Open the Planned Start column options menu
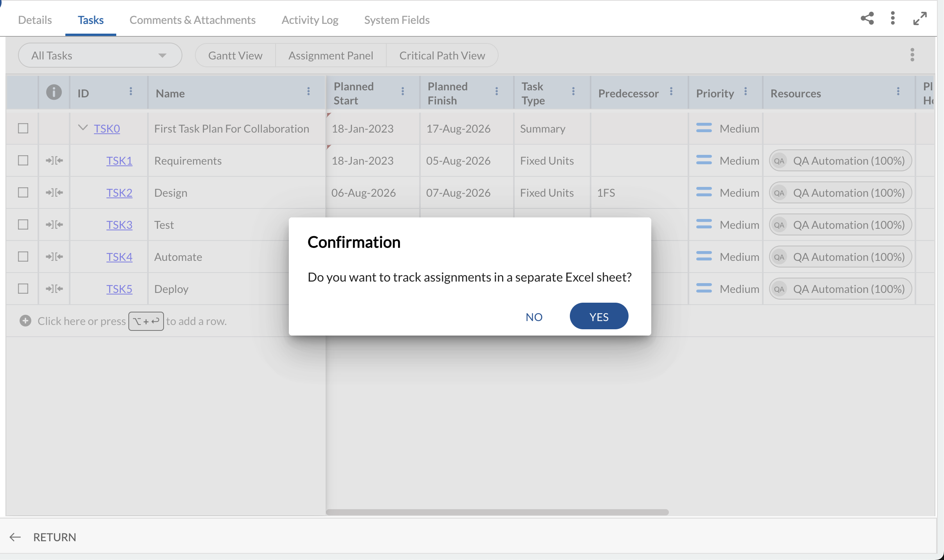 click(x=402, y=92)
